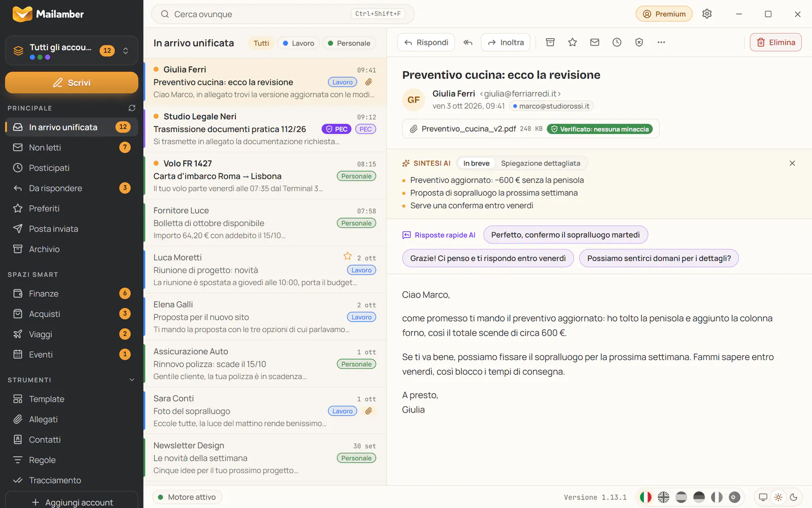Viewport: 812px width, 508px height.
Task: Click the Cerca ovunque search field
Action: click(x=283, y=14)
